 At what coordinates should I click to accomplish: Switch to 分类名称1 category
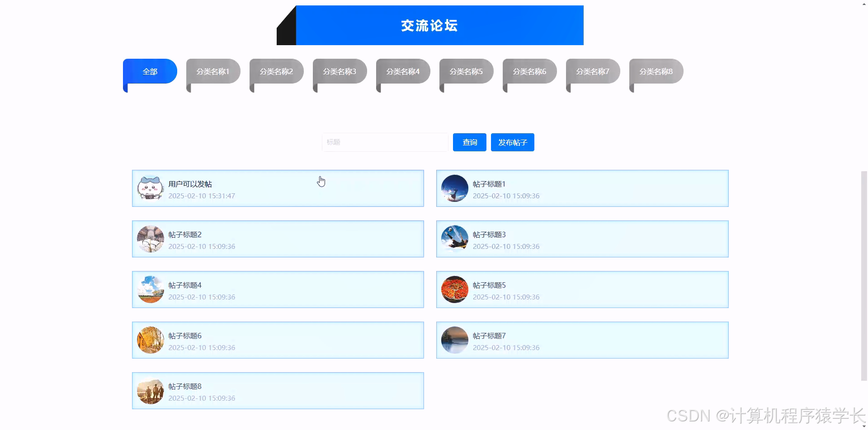point(213,71)
